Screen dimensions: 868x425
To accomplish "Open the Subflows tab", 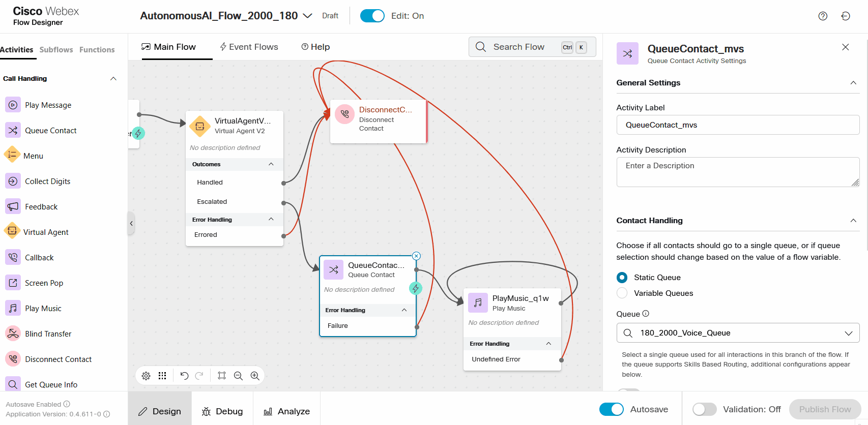I will 56,50.
